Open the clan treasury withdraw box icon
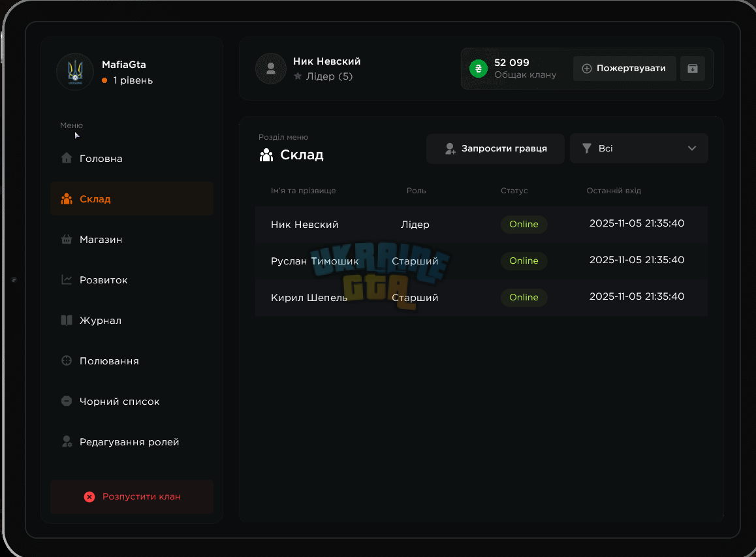This screenshot has height=557, width=756. coord(693,69)
